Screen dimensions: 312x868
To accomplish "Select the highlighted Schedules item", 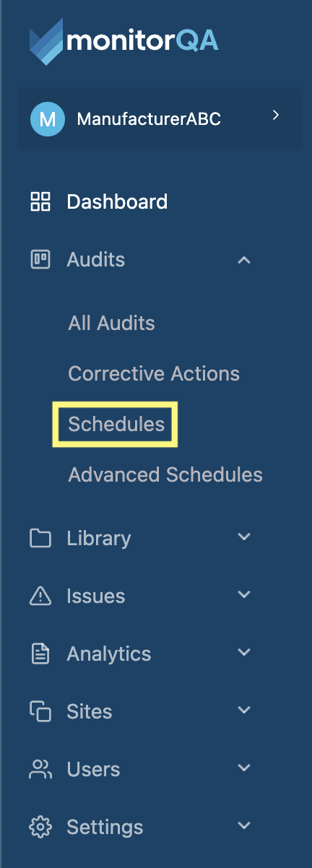I will 116,424.
